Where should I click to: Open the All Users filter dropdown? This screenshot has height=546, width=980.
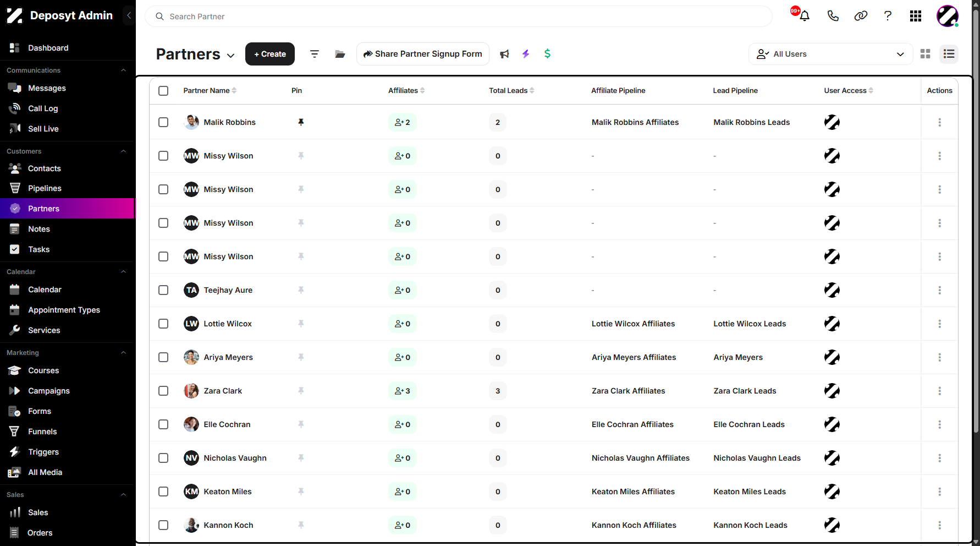[830, 54]
